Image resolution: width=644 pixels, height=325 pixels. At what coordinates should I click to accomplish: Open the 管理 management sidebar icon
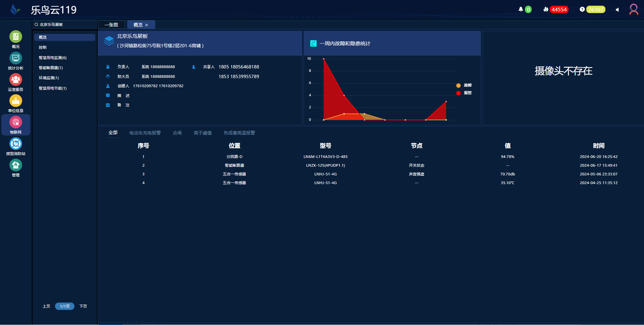pyautogui.click(x=15, y=165)
